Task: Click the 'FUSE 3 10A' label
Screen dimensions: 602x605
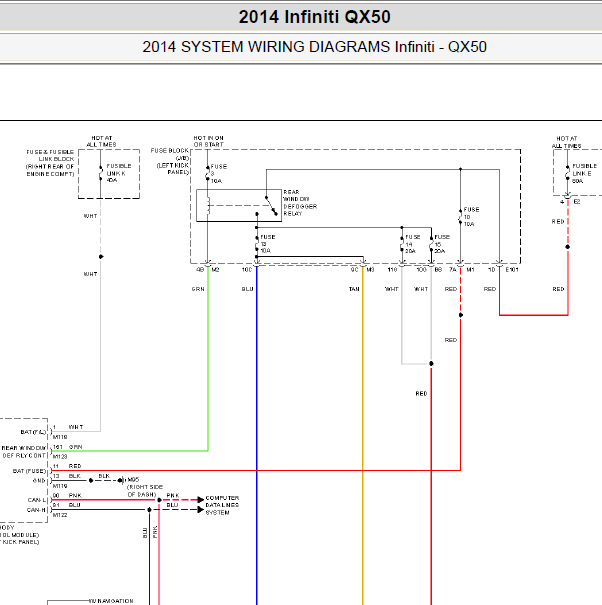Action: coord(218,174)
